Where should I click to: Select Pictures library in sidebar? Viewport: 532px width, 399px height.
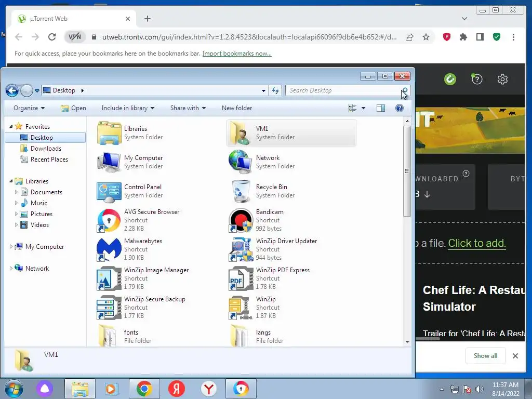41,214
